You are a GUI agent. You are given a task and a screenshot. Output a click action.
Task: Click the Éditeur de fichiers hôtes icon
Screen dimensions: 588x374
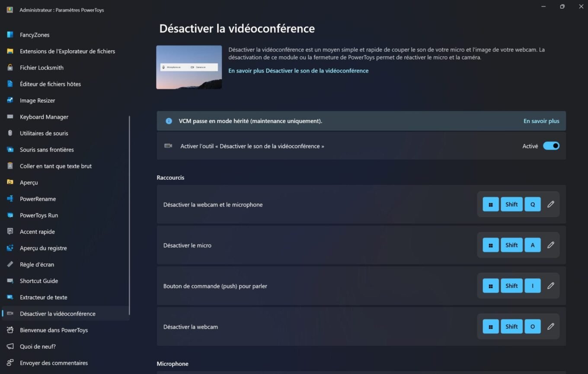10,84
